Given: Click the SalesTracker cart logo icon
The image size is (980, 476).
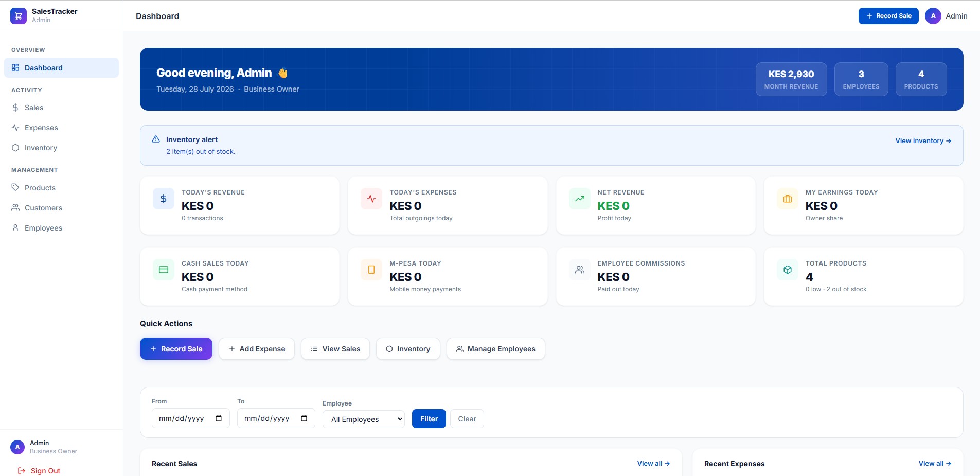Looking at the screenshot, I should coord(19,16).
